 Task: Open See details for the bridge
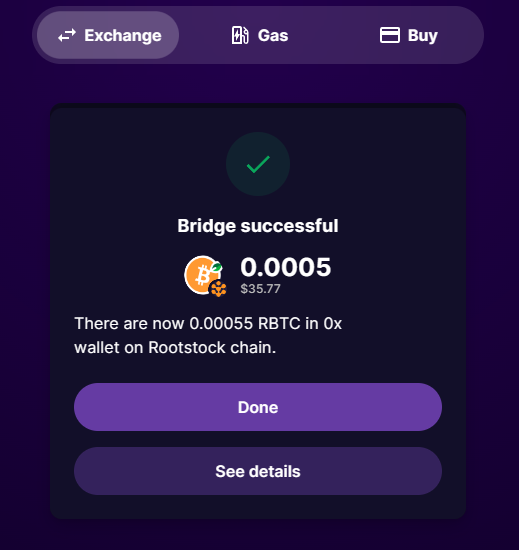[x=258, y=471]
